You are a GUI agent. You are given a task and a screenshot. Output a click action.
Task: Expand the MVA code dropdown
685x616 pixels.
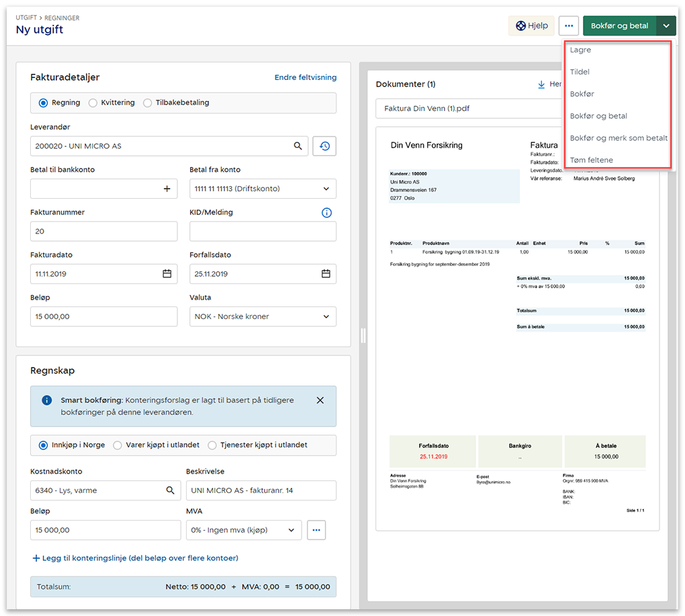click(x=291, y=530)
